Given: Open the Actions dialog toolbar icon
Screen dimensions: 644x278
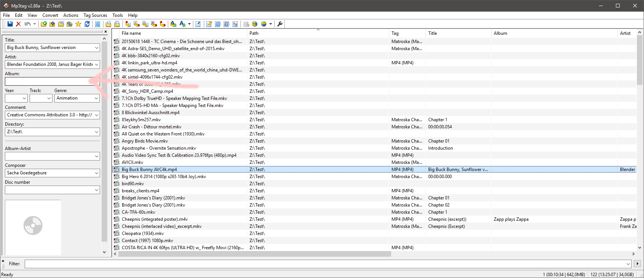Looking at the screenshot, I should 173,24.
